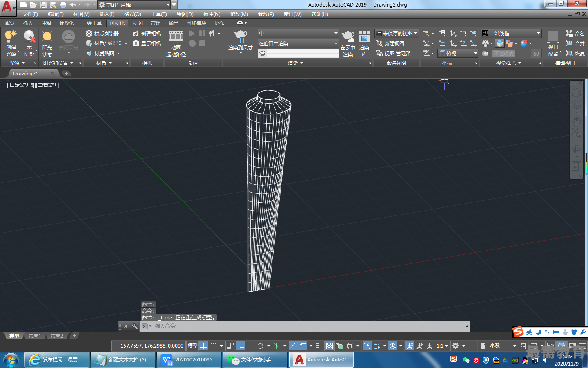Image resolution: width=588 pixels, height=368 pixels.
Task: Open the 俯视 UCS orientation dropdown
Action: [458, 53]
